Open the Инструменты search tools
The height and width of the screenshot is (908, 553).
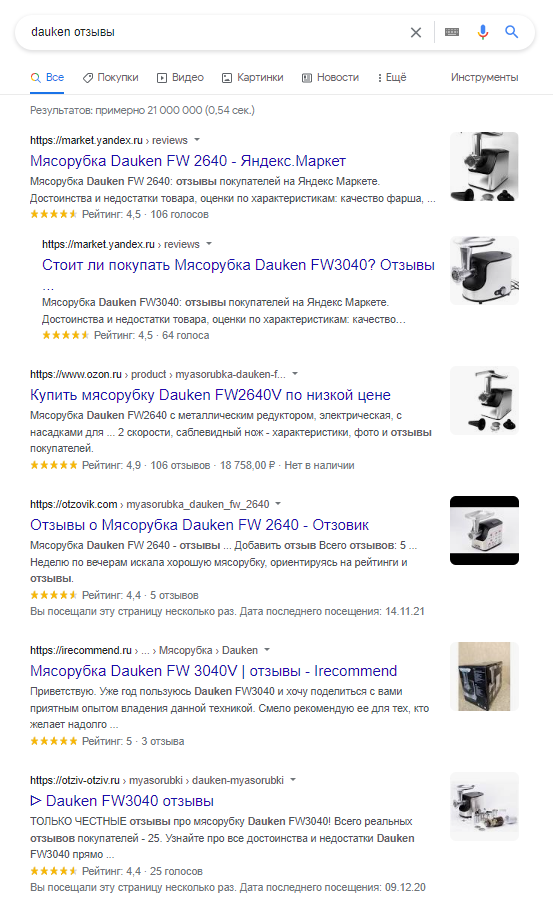pos(485,78)
